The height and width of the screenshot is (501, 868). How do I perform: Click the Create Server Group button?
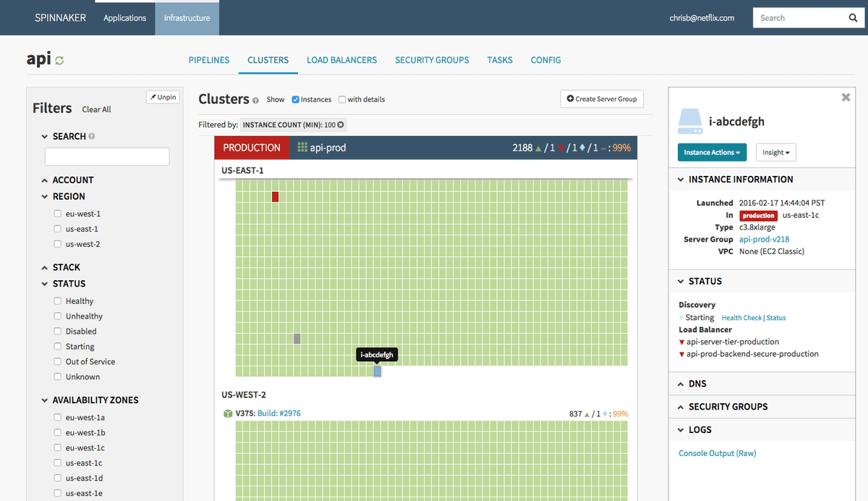point(602,99)
